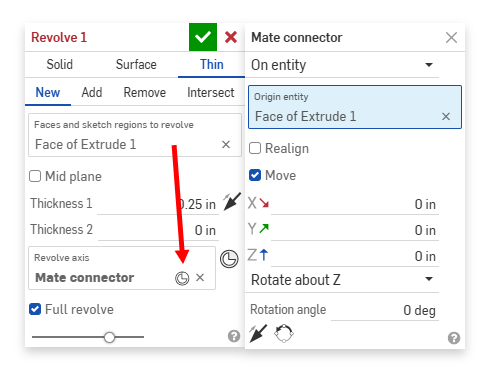Image resolution: width=491 pixels, height=373 pixels.
Task: Click the mate connector selector beside Revolve axis
Action: click(229, 259)
